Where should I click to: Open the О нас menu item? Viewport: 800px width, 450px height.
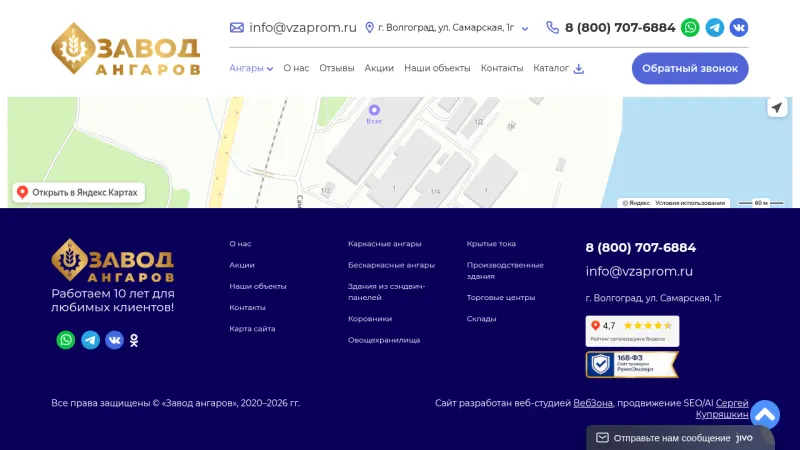pos(296,68)
